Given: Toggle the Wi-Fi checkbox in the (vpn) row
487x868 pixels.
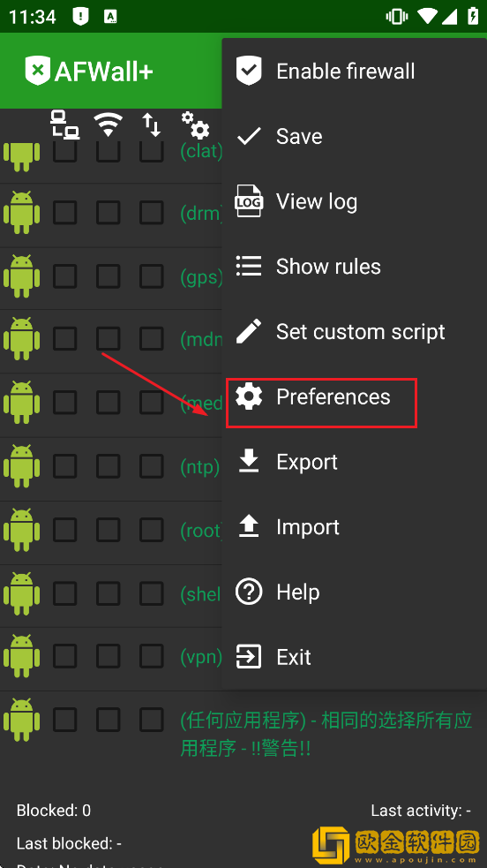Looking at the screenshot, I should [x=109, y=657].
